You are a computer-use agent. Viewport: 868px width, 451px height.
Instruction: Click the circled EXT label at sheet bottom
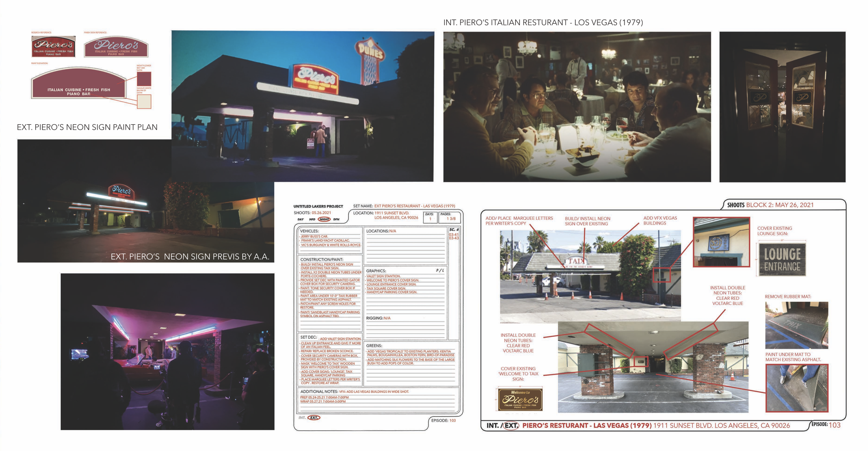pyautogui.click(x=314, y=418)
